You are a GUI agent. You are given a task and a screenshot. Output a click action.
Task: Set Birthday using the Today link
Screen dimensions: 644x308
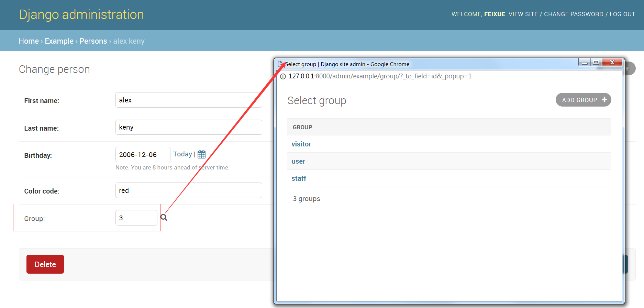click(182, 154)
